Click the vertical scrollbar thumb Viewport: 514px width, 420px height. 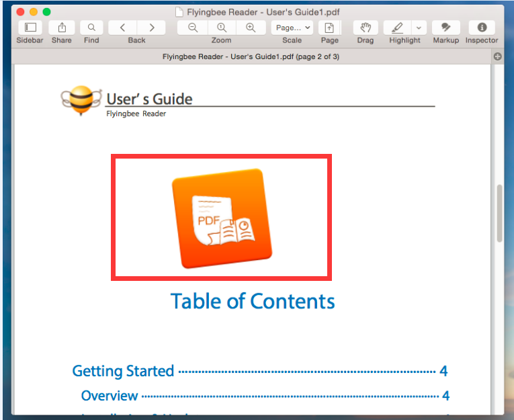pos(499,214)
